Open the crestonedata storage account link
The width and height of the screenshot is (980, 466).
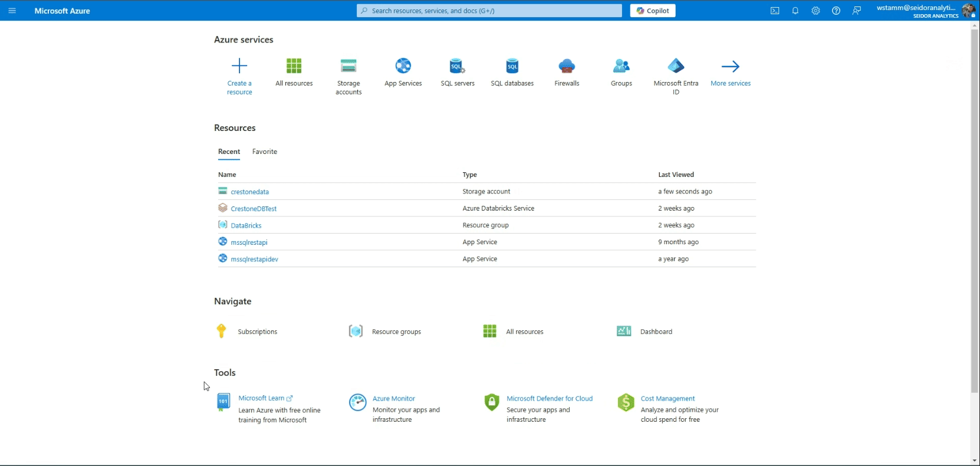point(249,192)
